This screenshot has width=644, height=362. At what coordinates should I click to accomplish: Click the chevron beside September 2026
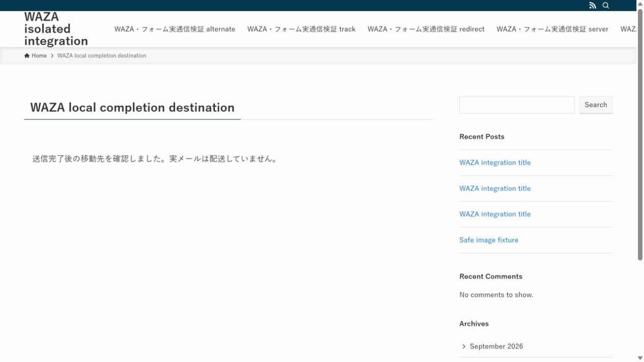464,346
